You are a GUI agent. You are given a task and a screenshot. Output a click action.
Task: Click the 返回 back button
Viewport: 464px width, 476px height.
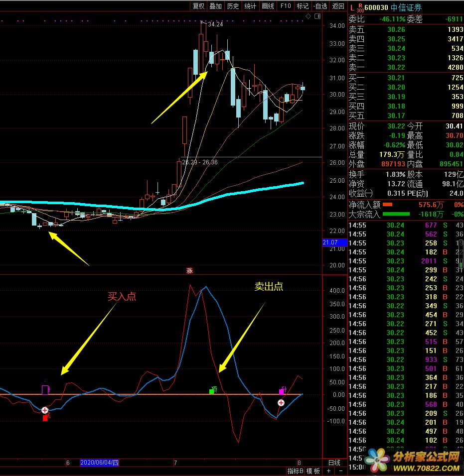pyautogui.click(x=338, y=6)
